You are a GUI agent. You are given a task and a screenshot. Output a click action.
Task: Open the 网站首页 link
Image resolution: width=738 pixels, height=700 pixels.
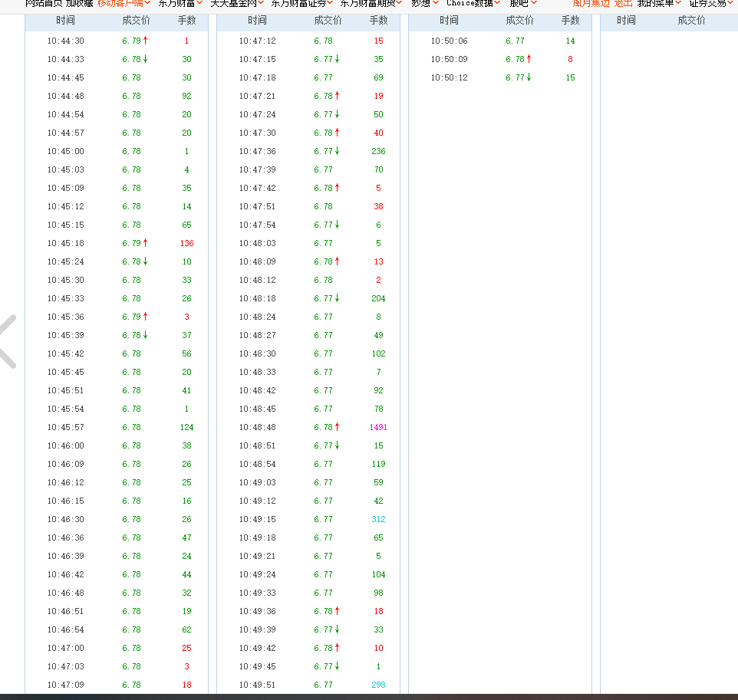pos(44,3)
